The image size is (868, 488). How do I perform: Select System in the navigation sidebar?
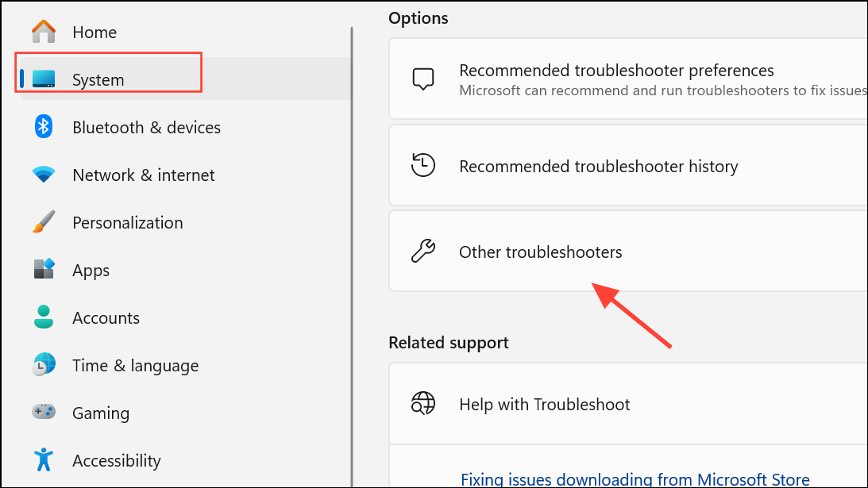click(x=97, y=79)
